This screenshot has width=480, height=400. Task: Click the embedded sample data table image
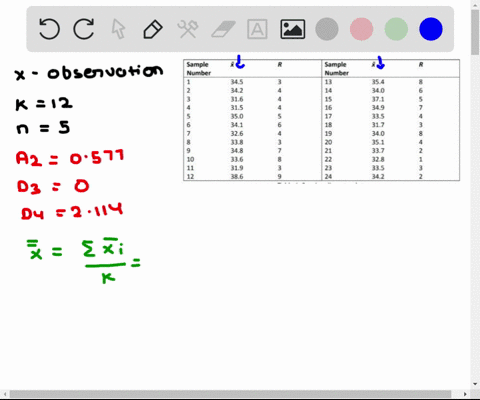(x=321, y=120)
